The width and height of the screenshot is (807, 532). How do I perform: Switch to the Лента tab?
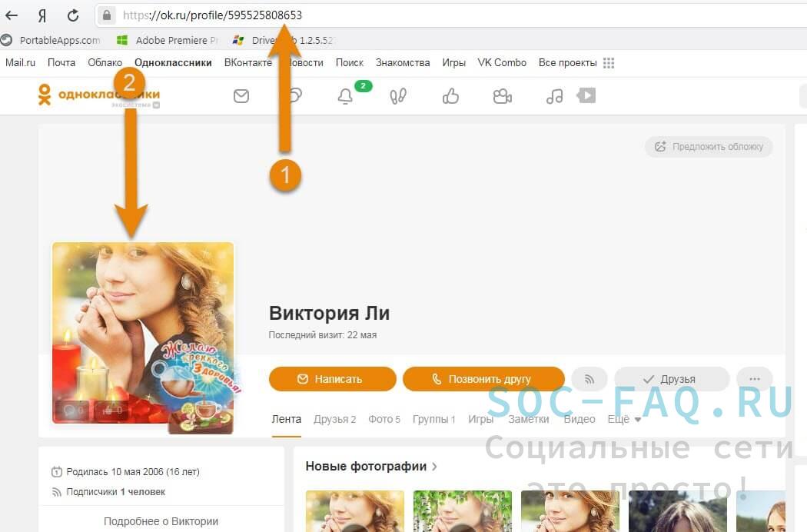point(287,420)
